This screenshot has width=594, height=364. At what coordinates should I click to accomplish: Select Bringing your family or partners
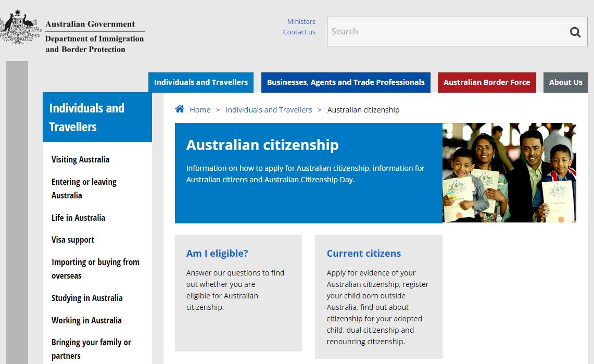[91, 349]
